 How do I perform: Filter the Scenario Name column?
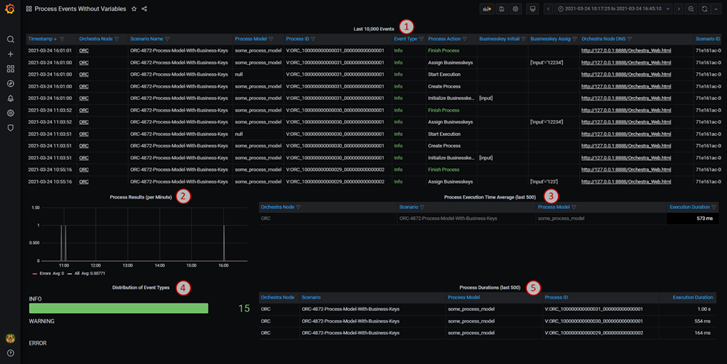coord(167,39)
